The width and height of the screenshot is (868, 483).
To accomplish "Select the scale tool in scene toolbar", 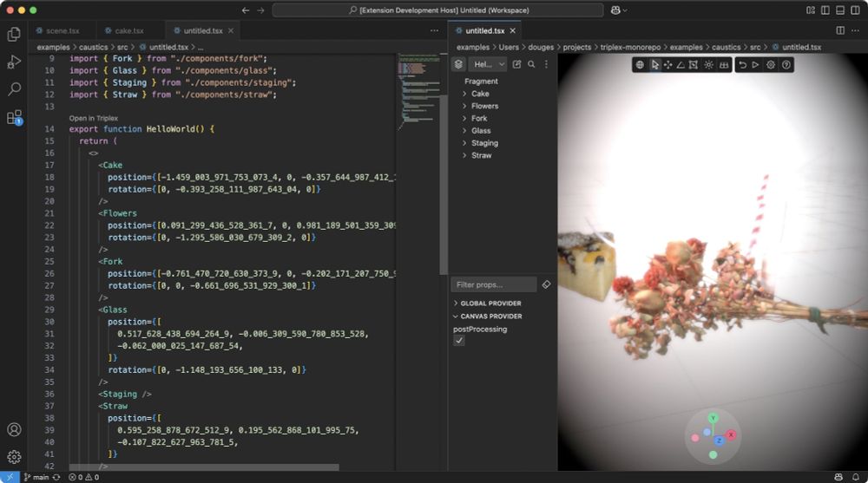I will click(x=693, y=65).
